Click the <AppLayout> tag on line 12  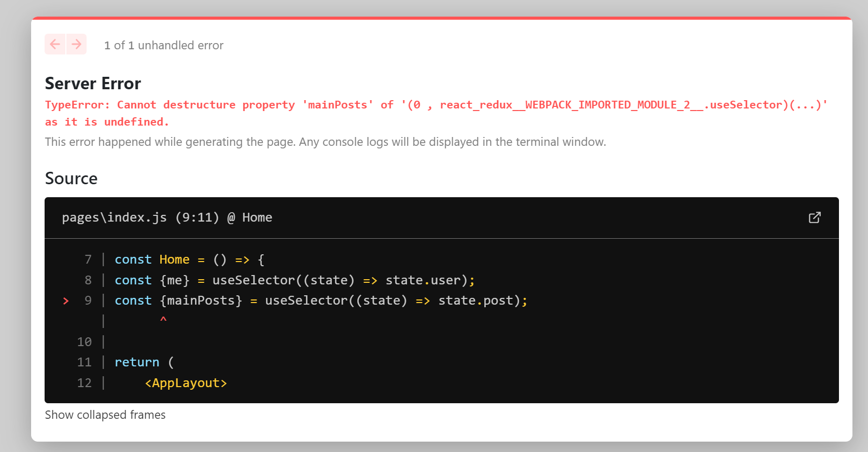(186, 383)
